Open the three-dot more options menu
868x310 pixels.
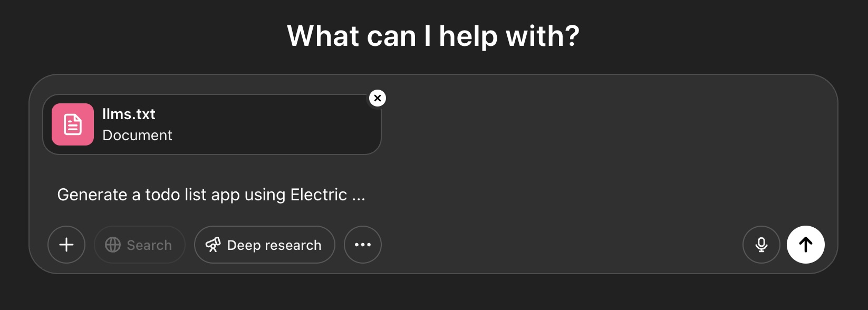tap(363, 245)
